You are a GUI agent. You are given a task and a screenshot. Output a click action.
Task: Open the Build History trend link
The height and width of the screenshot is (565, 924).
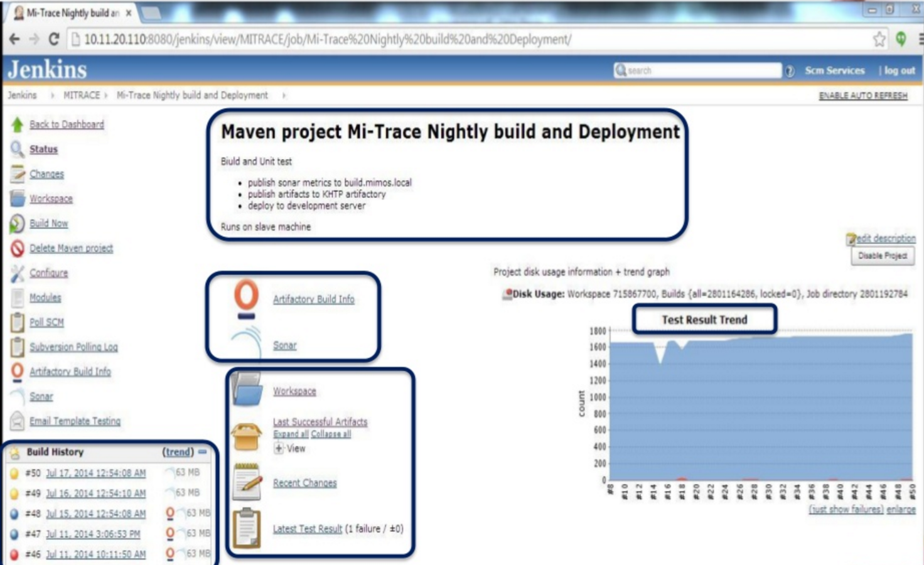coord(178,451)
